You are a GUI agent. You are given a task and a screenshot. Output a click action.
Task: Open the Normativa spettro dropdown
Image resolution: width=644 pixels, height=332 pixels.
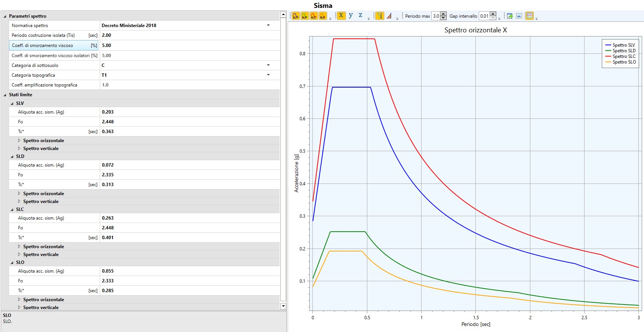coord(268,26)
